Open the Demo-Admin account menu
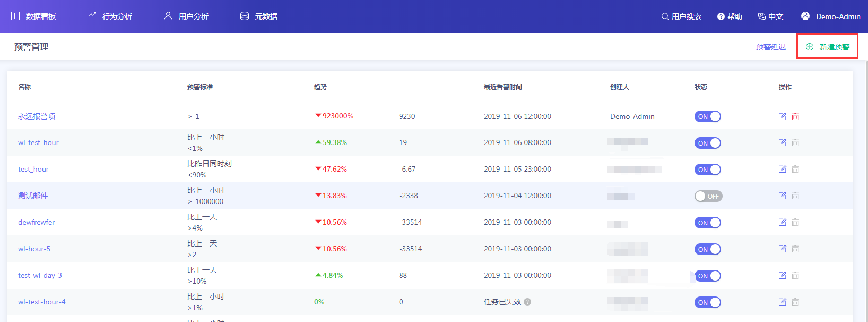The width and height of the screenshot is (868, 322). [x=831, y=16]
